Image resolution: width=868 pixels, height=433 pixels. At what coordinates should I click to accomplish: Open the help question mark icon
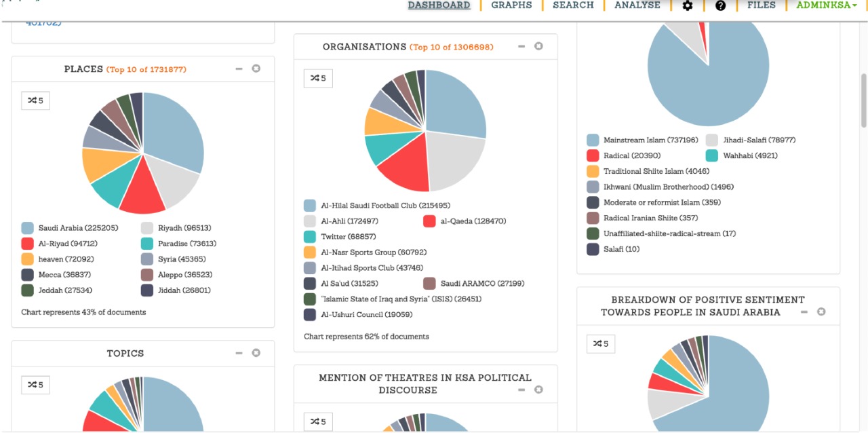(x=721, y=5)
